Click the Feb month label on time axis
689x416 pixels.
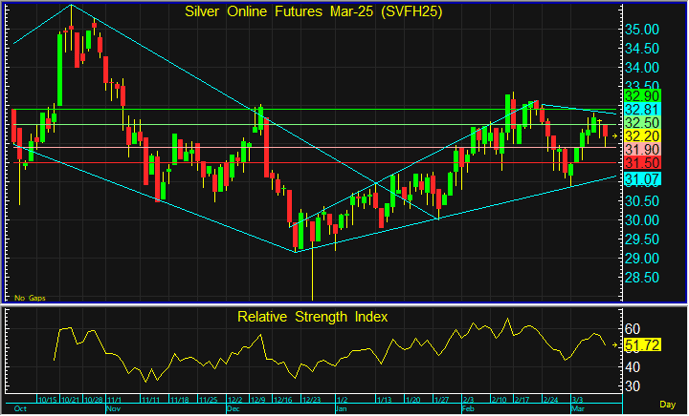tap(467, 409)
